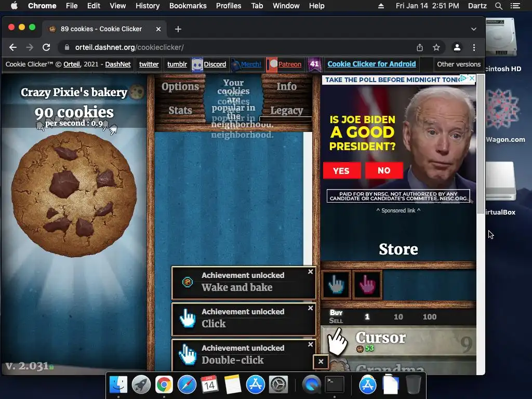This screenshot has width=532, height=399.
Task: Click the Double-click achievement hand icon
Action: pyautogui.click(x=187, y=354)
